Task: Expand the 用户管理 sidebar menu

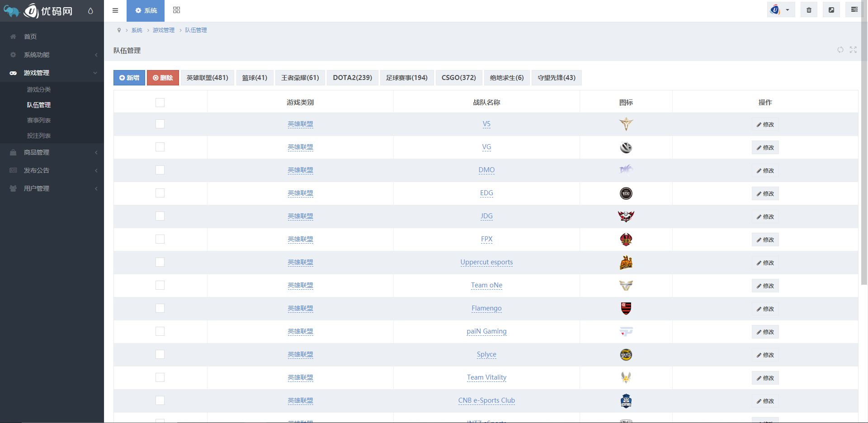Action: (52, 188)
